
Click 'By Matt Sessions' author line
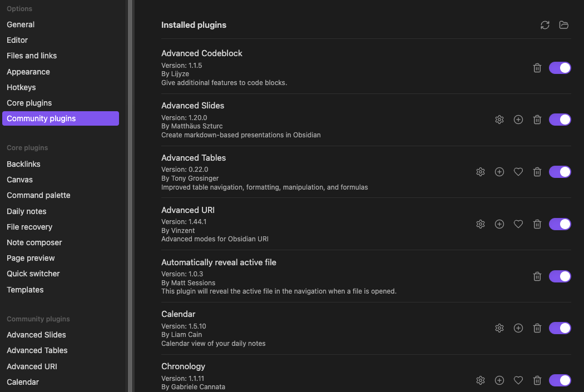click(188, 283)
